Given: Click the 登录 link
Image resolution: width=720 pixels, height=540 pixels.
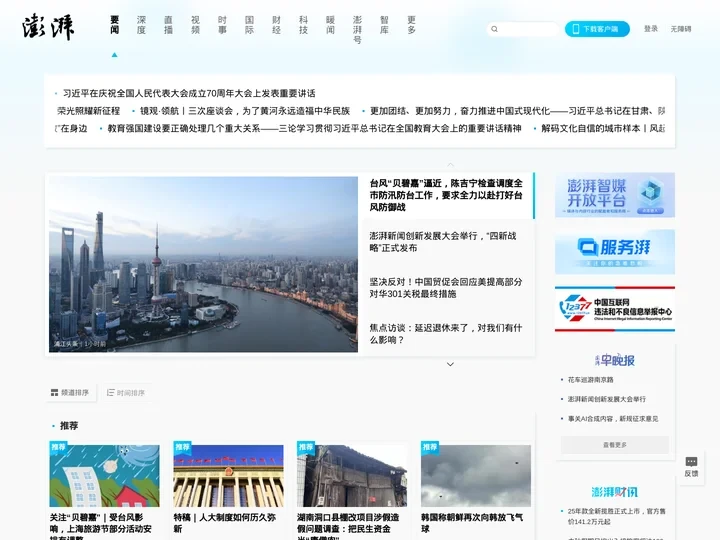Looking at the screenshot, I should click(651, 29).
